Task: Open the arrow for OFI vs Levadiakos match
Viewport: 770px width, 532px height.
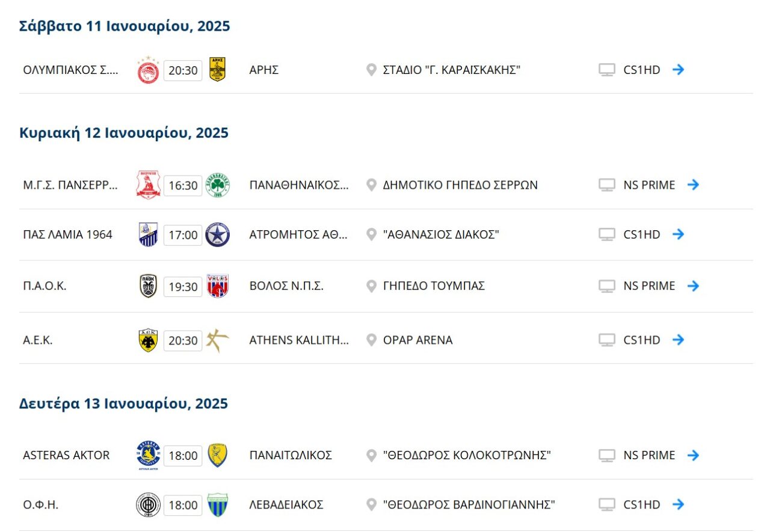Action: (678, 504)
